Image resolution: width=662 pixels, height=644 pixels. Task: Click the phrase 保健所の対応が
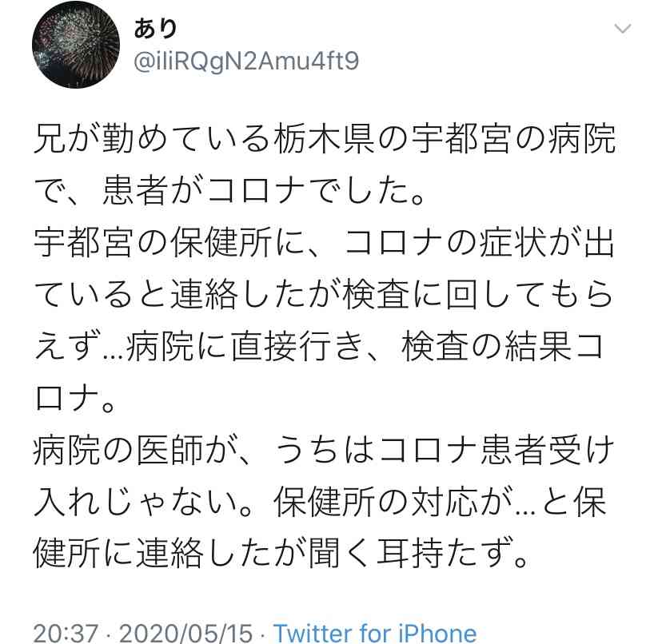coord(393,501)
